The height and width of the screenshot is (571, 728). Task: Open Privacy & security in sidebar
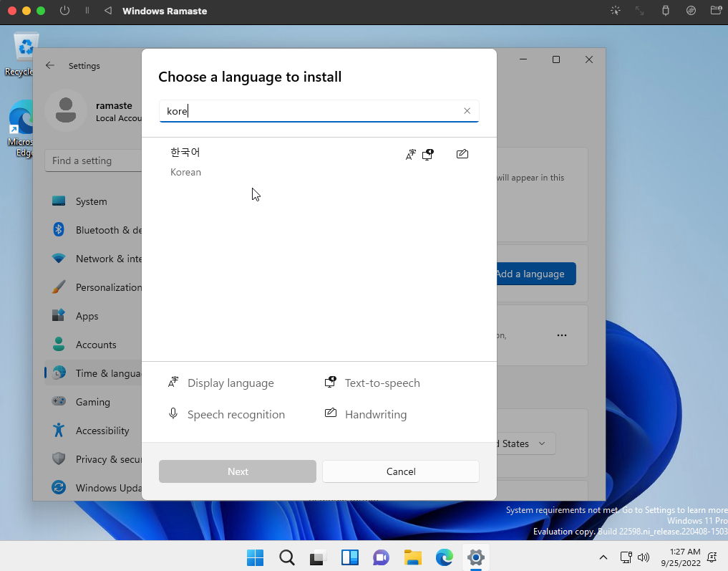click(x=93, y=459)
